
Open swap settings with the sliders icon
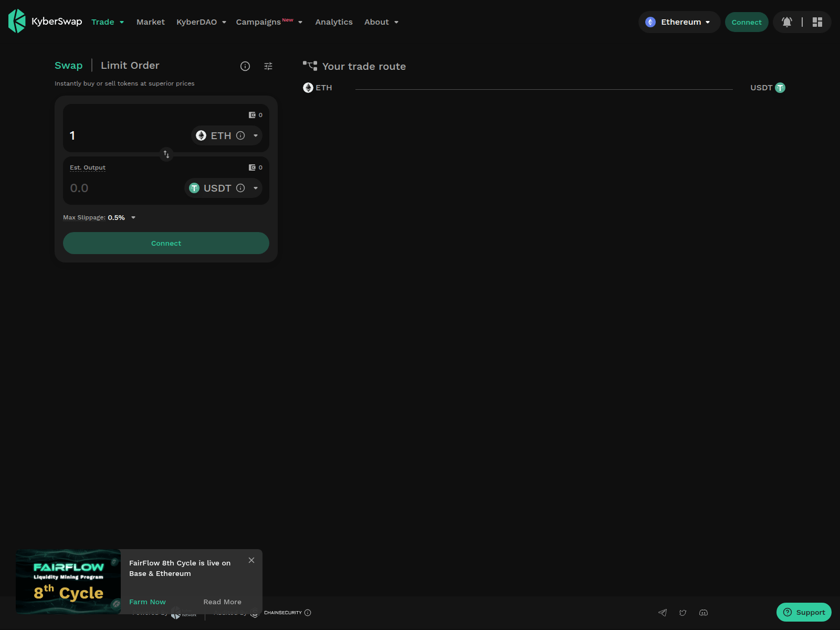coord(268,66)
